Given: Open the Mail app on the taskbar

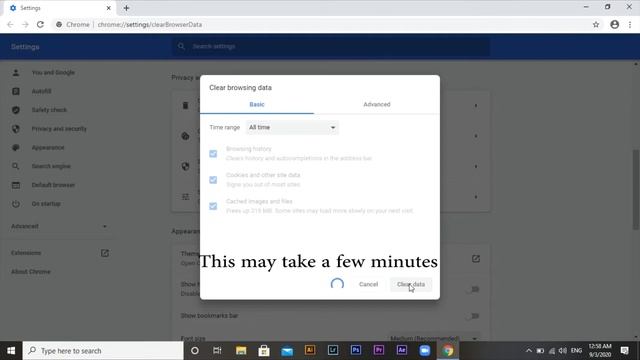Looking at the screenshot, I should [x=287, y=351].
